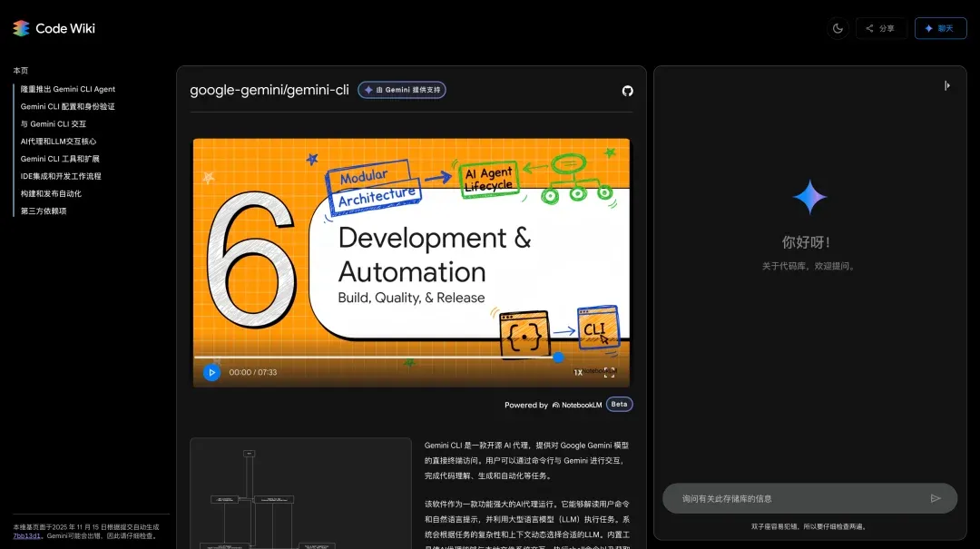Enter fullscreen mode on the video
Viewport: 980px width, 549px height.
click(610, 372)
